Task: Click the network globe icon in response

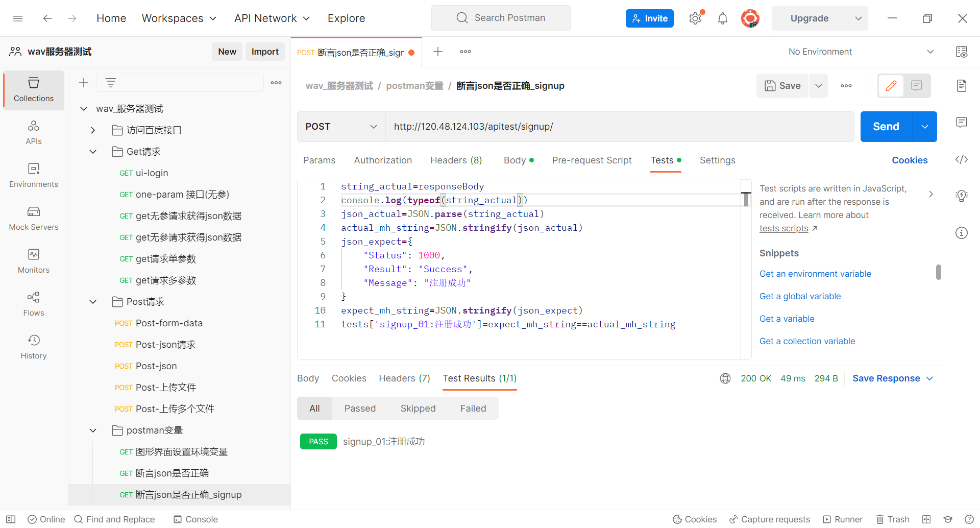Action: tap(725, 378)
